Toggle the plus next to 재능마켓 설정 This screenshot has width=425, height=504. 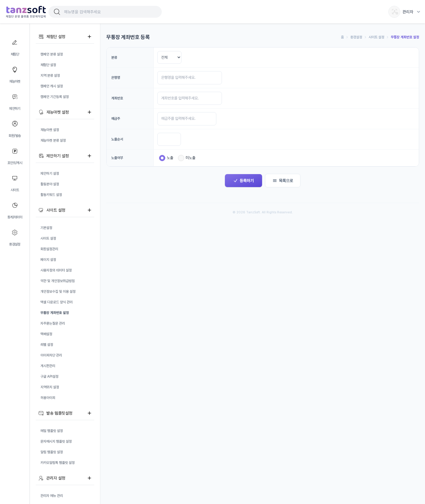click(x=89, y=112)
